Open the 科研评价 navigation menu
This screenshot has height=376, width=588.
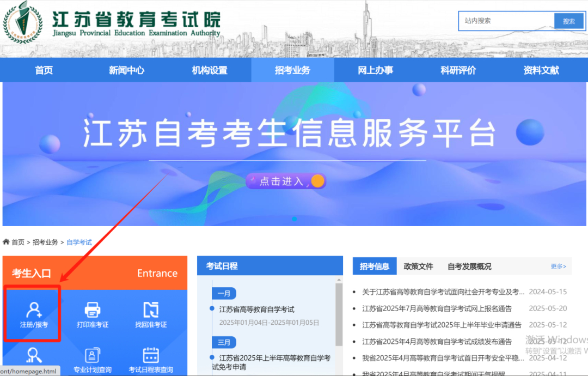[x=458, y=70]
